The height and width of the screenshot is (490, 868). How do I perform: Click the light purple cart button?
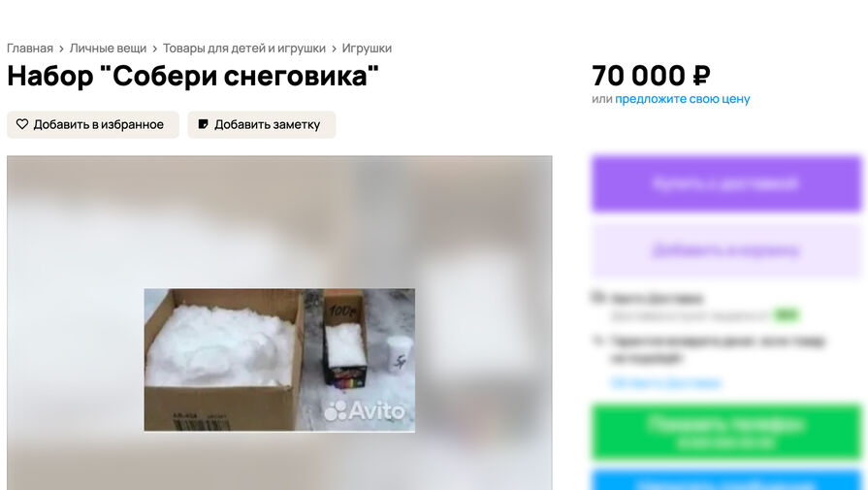tap(726, 250)
